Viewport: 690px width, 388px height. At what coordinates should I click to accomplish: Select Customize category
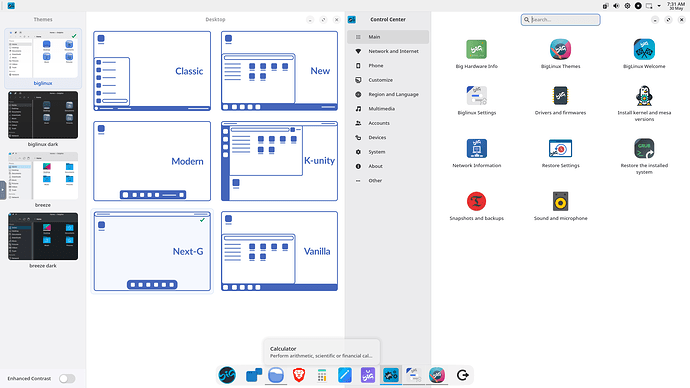[x=388, y=80]
